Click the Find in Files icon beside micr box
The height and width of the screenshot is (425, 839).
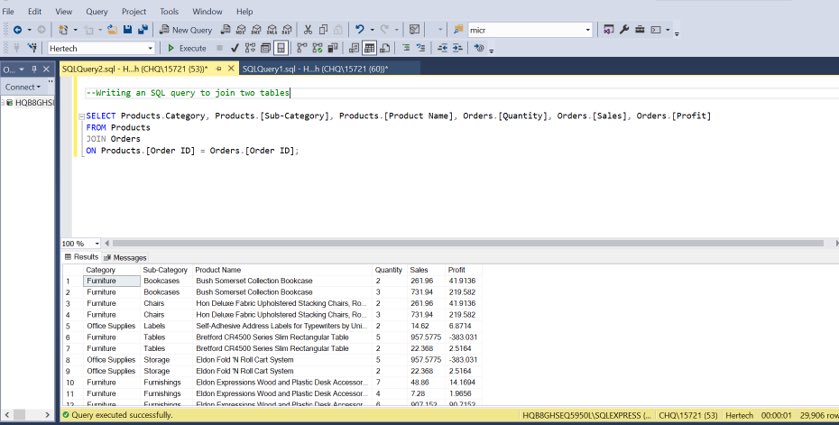[x=459, y=30]
